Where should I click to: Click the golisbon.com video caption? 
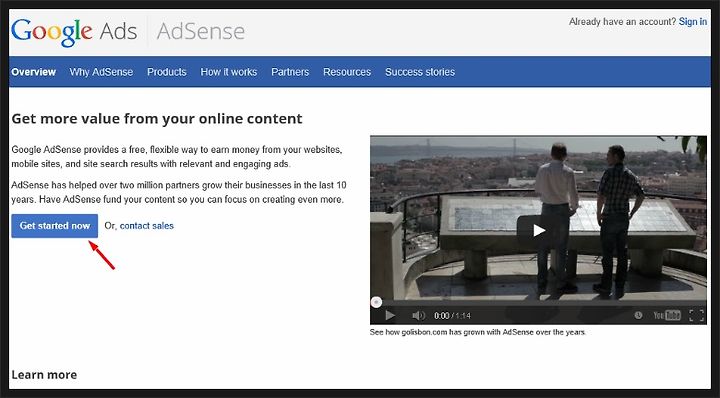pyautogui.click(x=478, y=332)
